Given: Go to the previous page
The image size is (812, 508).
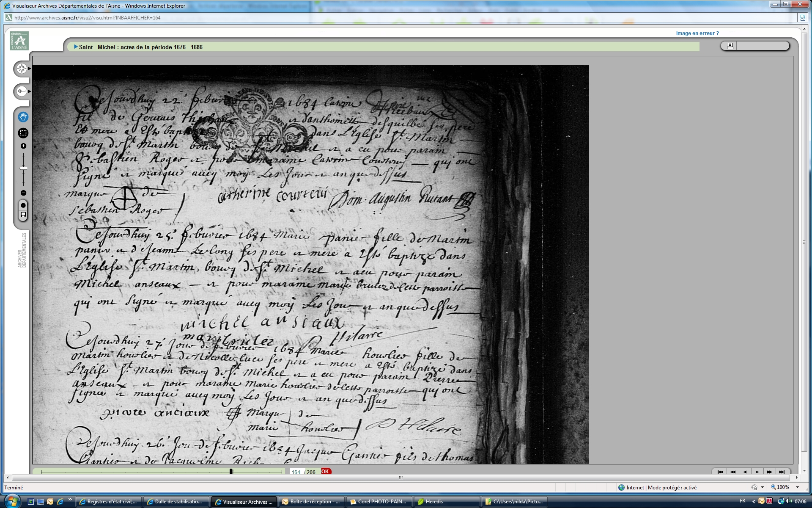Looking at the screenshot, I should coord(745,472).
